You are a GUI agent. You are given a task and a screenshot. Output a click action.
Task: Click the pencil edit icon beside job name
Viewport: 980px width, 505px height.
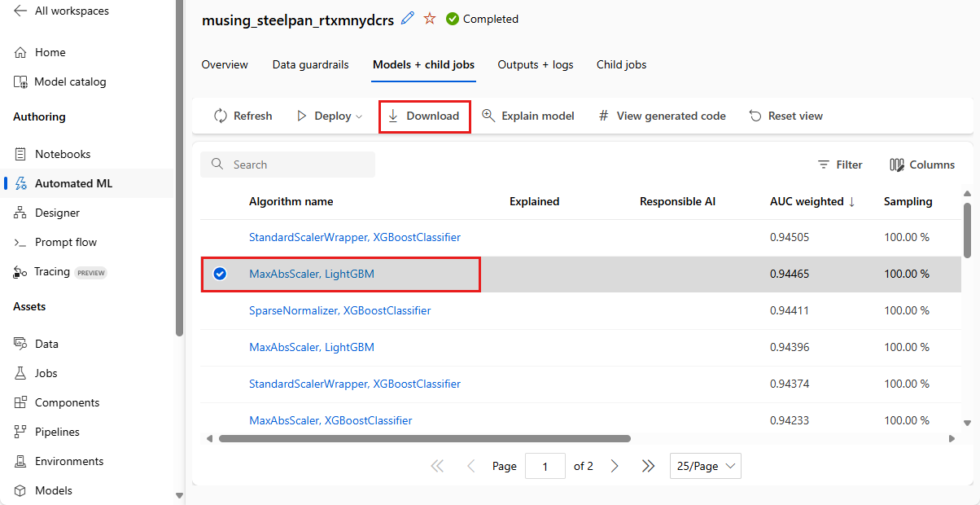[x=408, y=19]
